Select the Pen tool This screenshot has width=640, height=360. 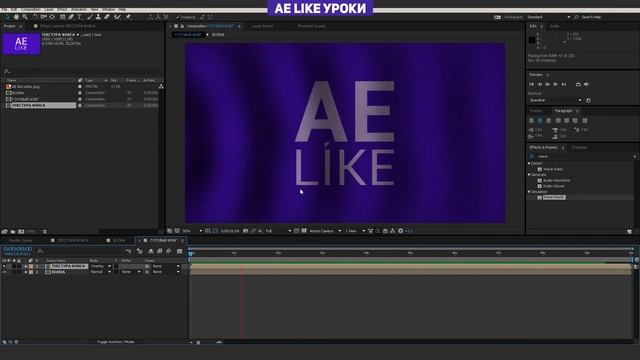71,17
